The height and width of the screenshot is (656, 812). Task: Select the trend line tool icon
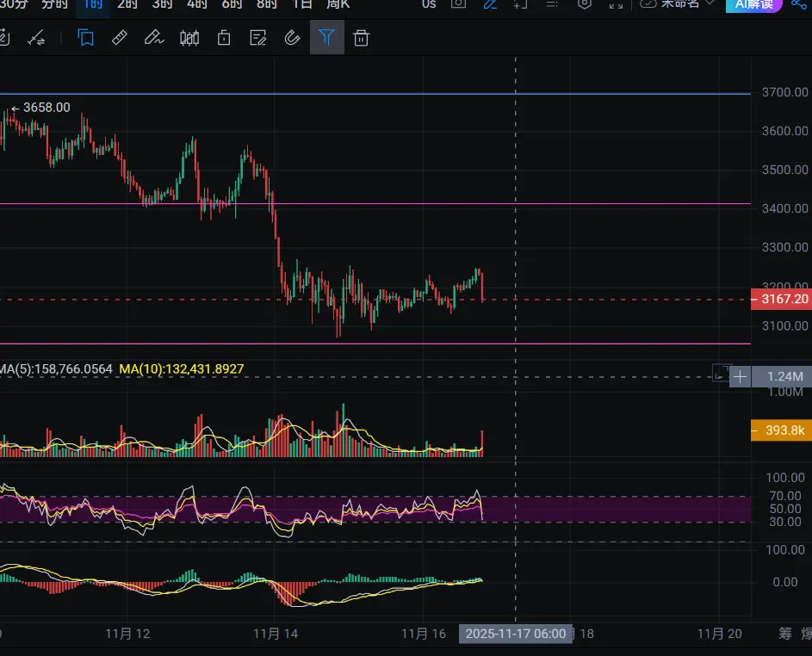tap(36, 38)
